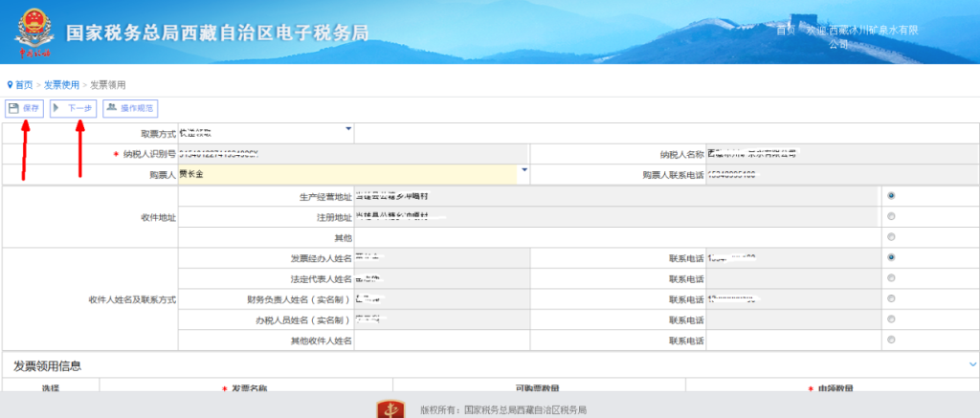
Task: Select 法定代表人 as recipient radio button
Action: (x=892, y=278)
